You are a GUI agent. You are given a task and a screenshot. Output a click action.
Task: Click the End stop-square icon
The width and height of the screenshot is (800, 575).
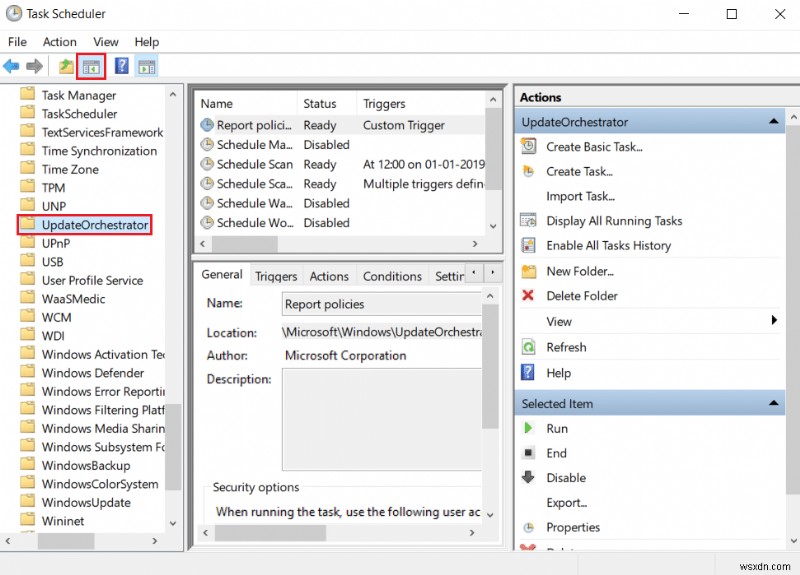click(x=529, y=453)
